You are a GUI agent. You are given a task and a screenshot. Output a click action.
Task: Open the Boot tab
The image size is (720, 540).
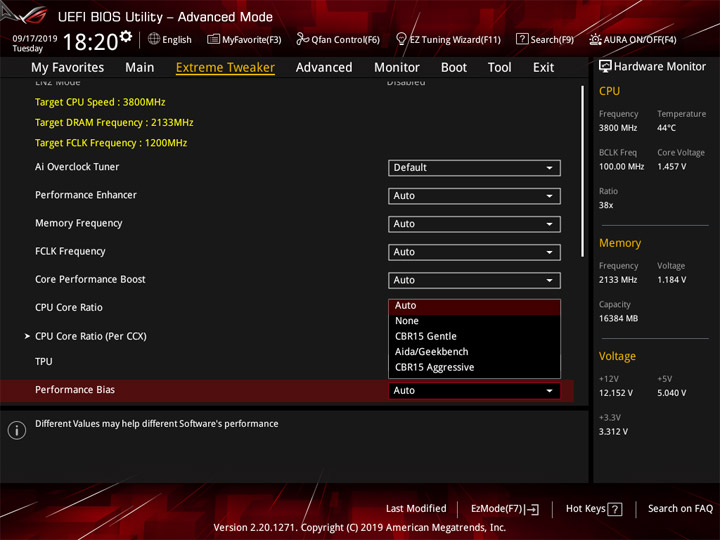click(454, 68)
